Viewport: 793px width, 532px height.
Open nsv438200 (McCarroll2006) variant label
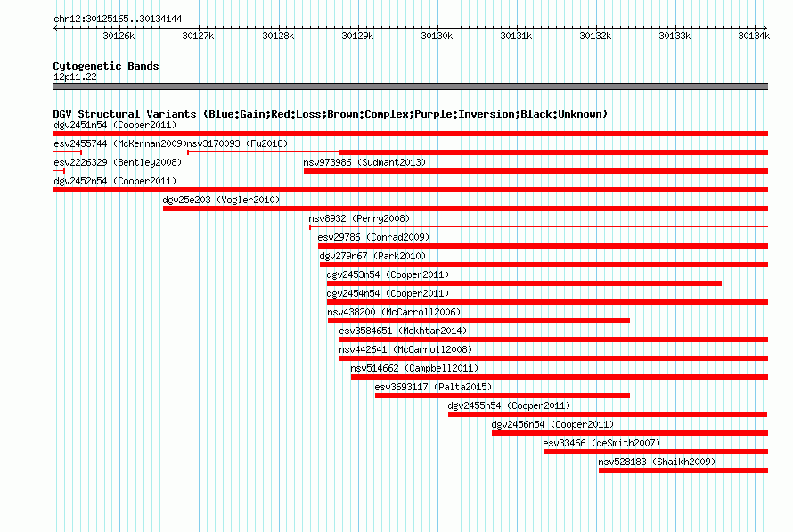(x=394, y=312)
